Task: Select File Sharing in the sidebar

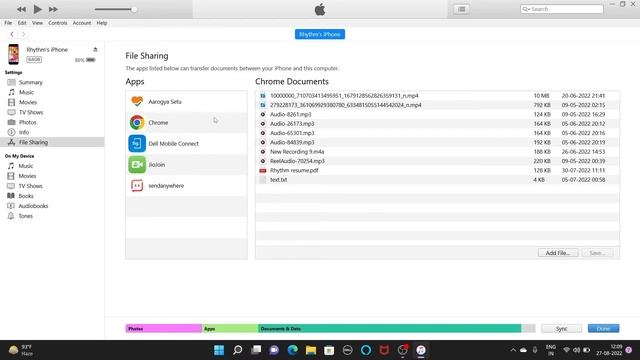Action: point(52,142)
